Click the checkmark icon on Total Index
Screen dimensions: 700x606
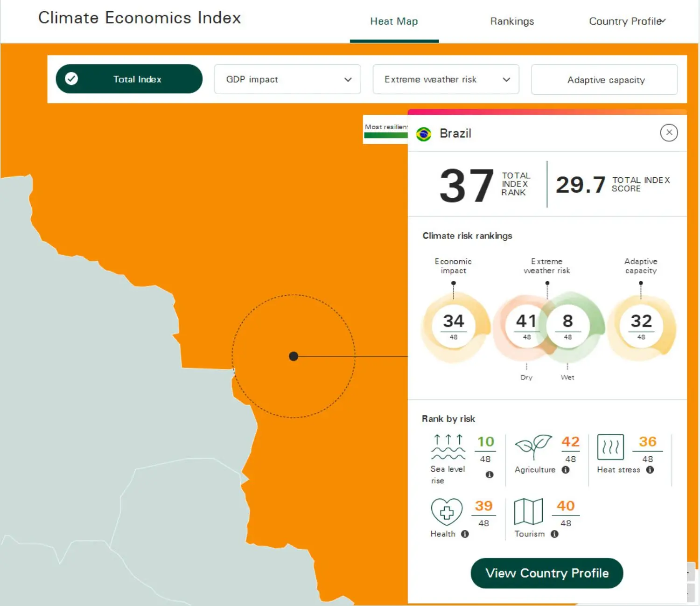pos(71,79)
